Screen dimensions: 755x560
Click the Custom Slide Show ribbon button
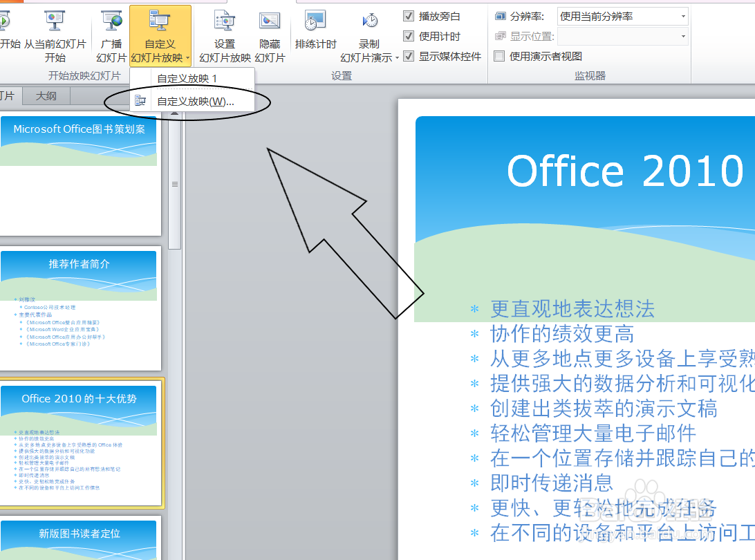pos(160,37)
